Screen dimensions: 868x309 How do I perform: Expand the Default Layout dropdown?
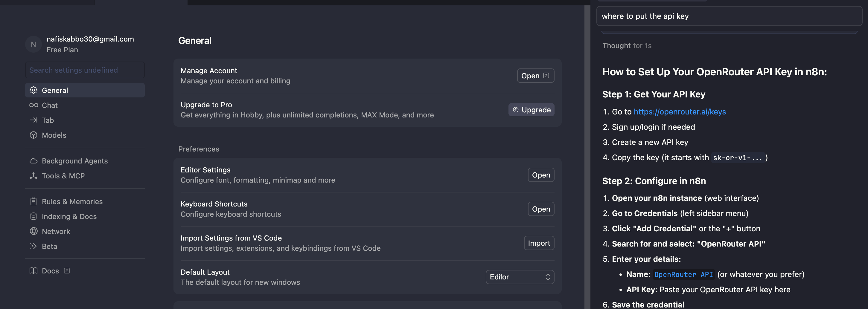click(520, 277)
